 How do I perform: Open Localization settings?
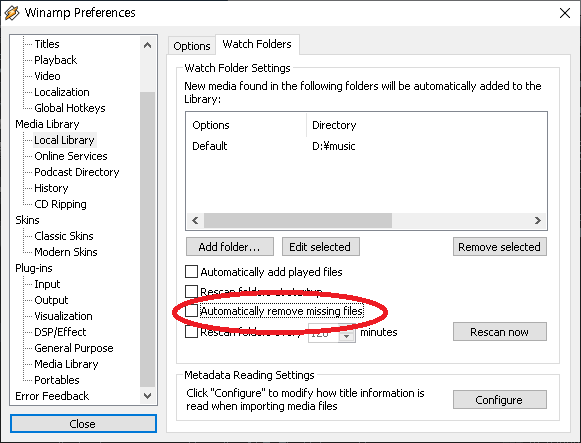coord(62,92)
